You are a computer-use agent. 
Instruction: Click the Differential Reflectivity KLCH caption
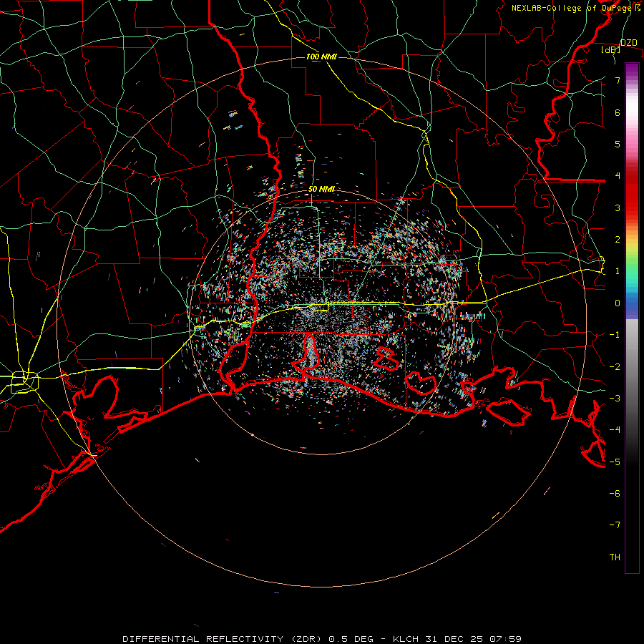322,639
